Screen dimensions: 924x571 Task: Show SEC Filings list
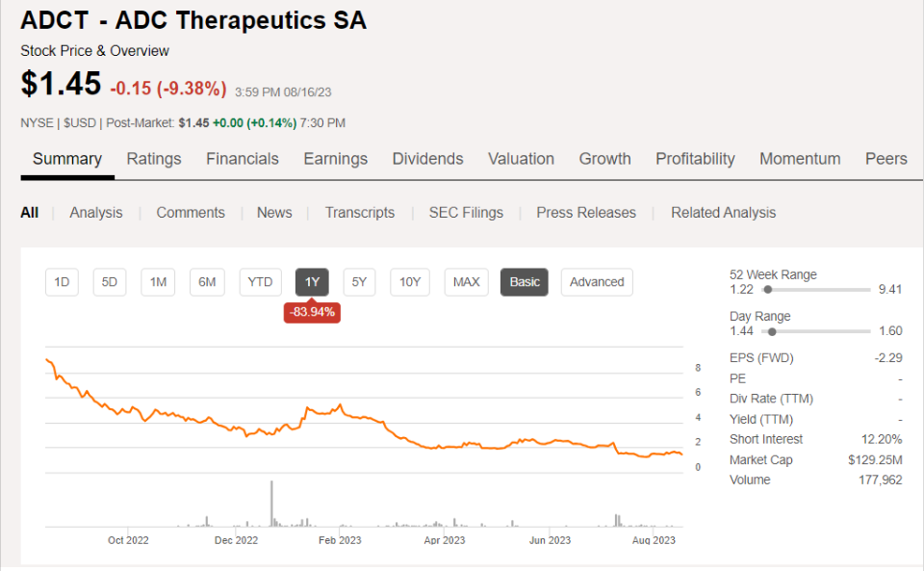[x=466, y=213]
